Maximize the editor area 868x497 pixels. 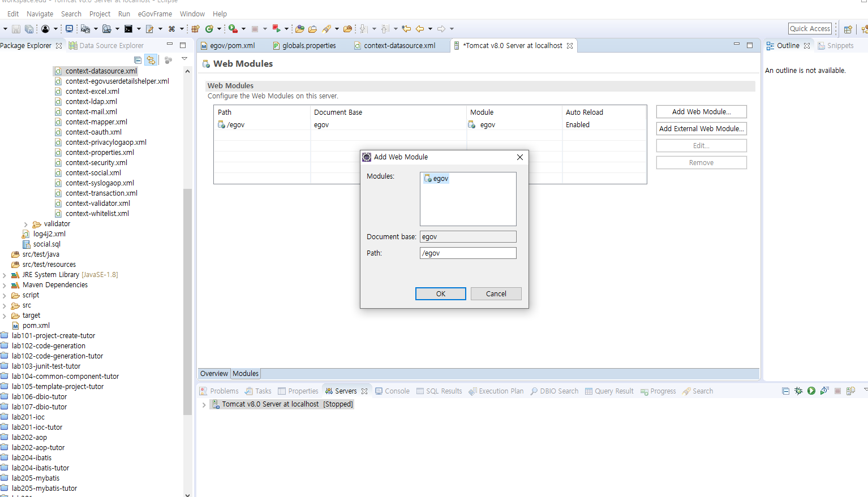(x=750, y=45)
